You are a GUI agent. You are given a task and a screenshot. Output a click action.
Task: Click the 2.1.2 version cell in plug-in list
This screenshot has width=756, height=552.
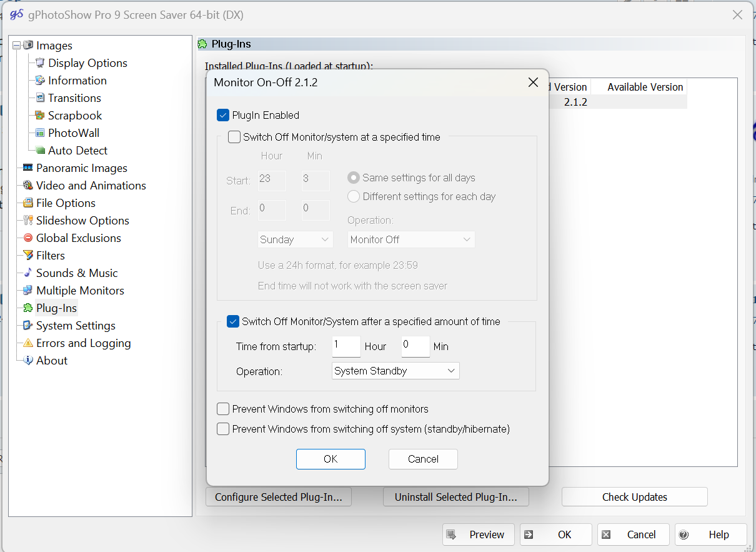tap(575, 102)
